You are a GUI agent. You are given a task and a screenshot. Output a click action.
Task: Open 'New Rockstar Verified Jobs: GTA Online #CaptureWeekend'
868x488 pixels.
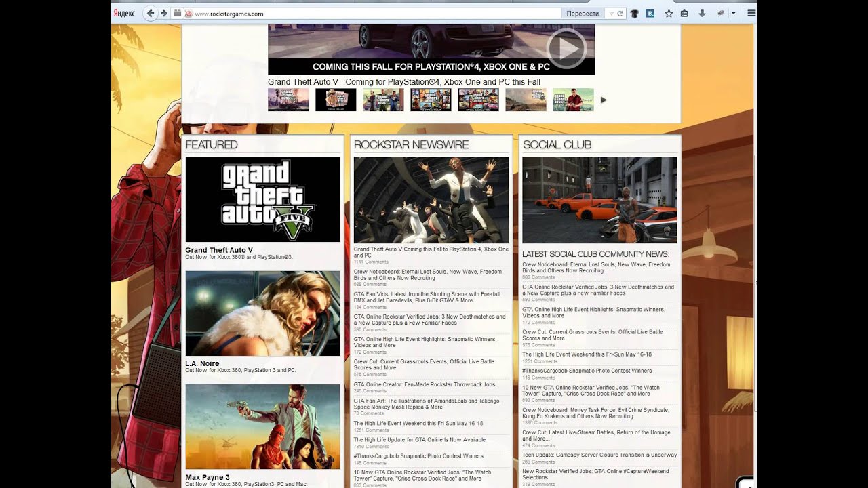click(x=595, y=474)
